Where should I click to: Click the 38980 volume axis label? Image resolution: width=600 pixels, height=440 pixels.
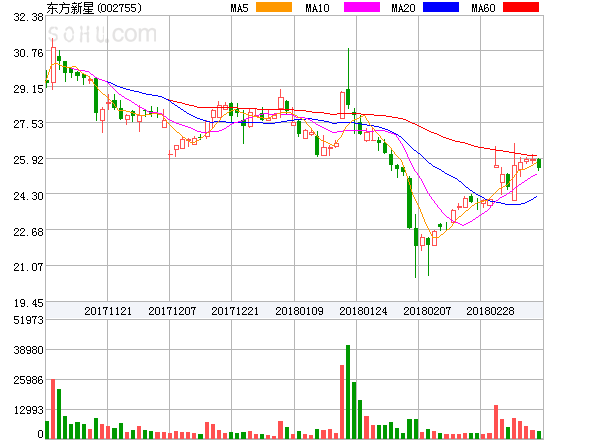28,350
